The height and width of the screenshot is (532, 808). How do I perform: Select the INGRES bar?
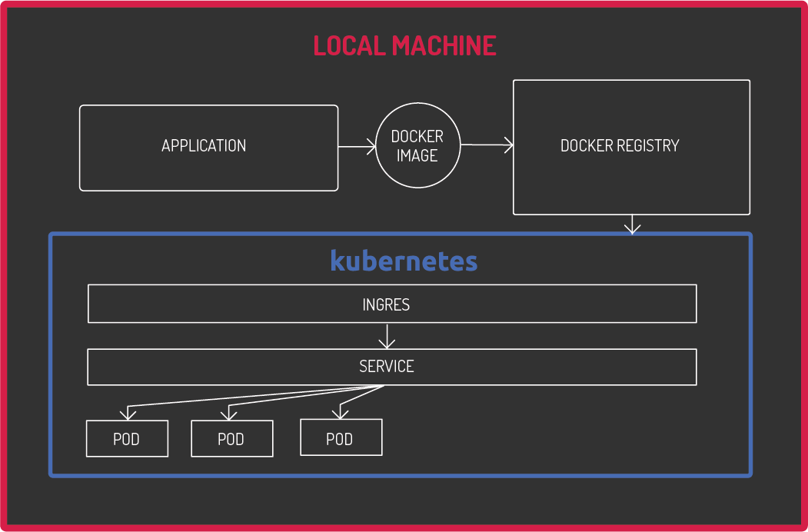pyautogui.click(x=392, y=304)
